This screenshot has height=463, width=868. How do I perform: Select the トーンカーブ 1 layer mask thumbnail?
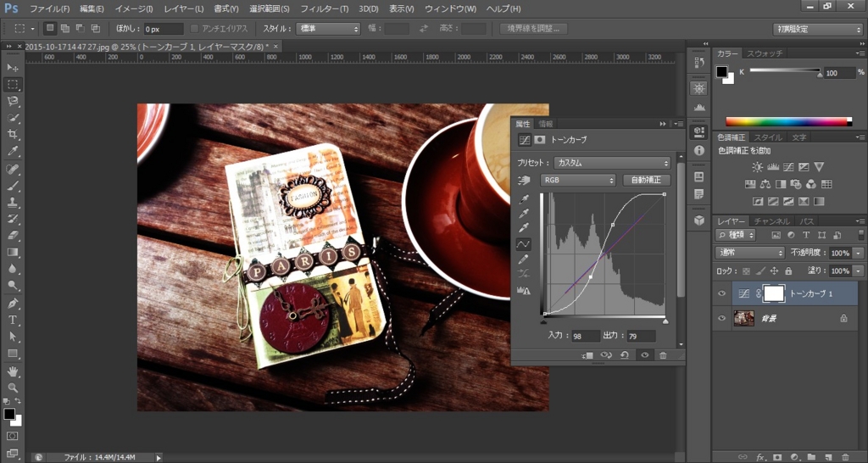pos(773,293)
